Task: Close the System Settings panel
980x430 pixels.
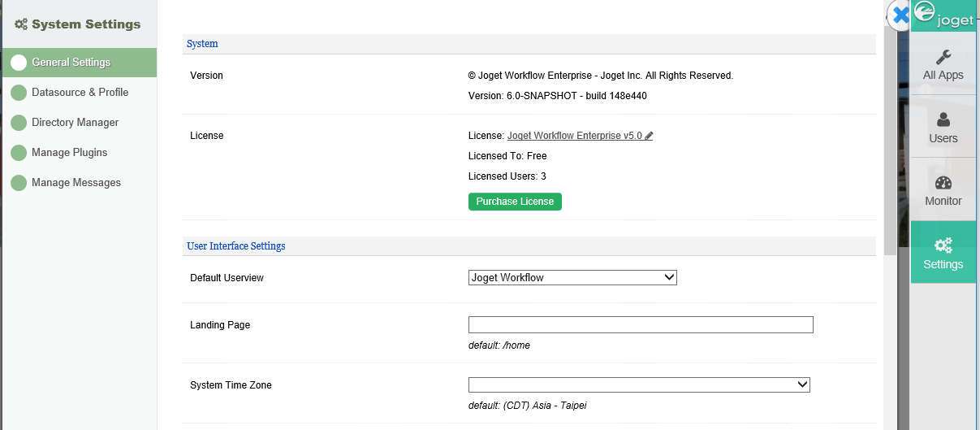Action: click(900, 15)
